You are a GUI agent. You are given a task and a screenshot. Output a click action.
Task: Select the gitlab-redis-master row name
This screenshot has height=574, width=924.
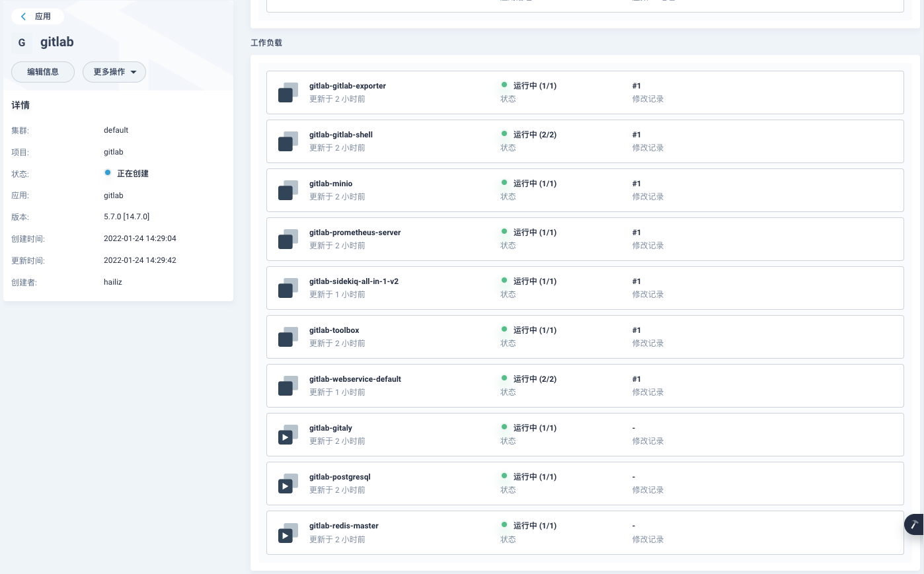coord(344,526)
